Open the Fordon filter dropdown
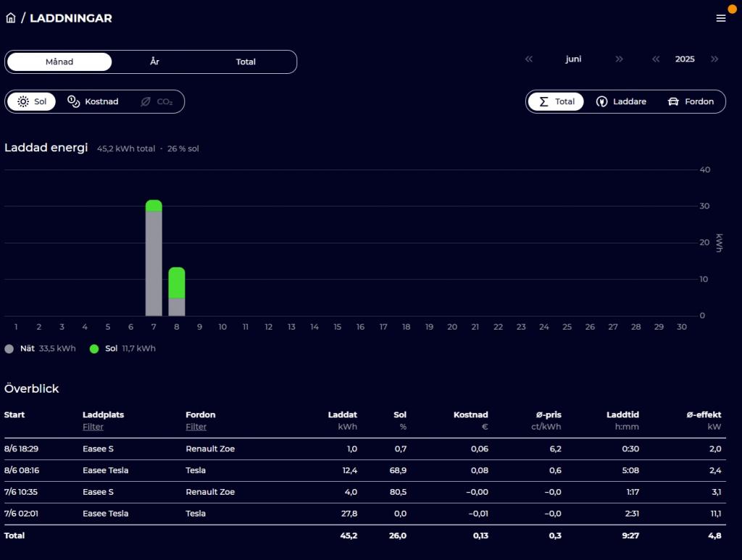 click(x=196, y=427)
